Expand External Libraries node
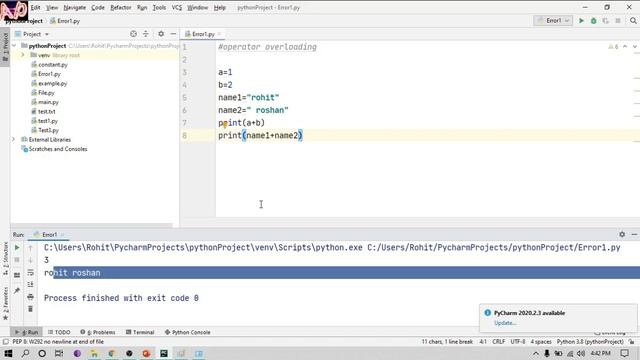Image resolution: width=640 pixels, height=360 pixels. click(14, 140)
